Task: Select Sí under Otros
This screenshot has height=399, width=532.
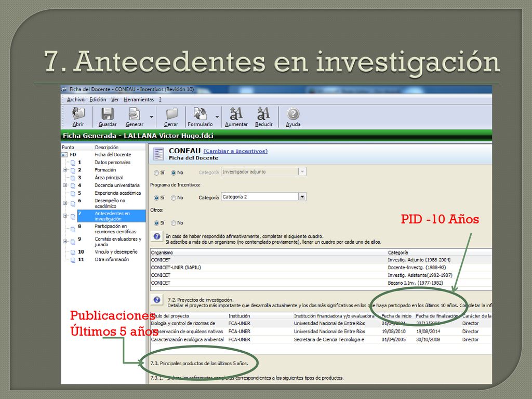Action: click(156, 223)
